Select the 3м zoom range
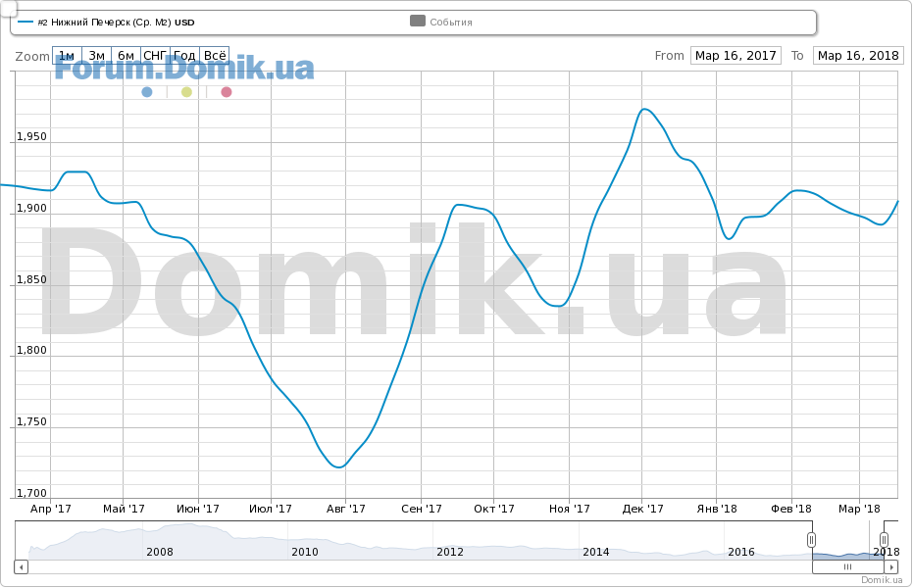 pos(97,56)
